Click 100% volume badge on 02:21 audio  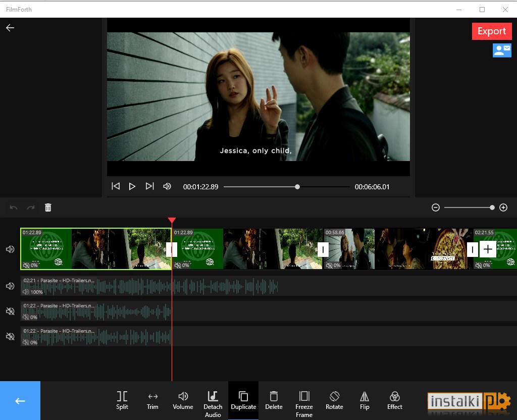click(x=33, y=292)
